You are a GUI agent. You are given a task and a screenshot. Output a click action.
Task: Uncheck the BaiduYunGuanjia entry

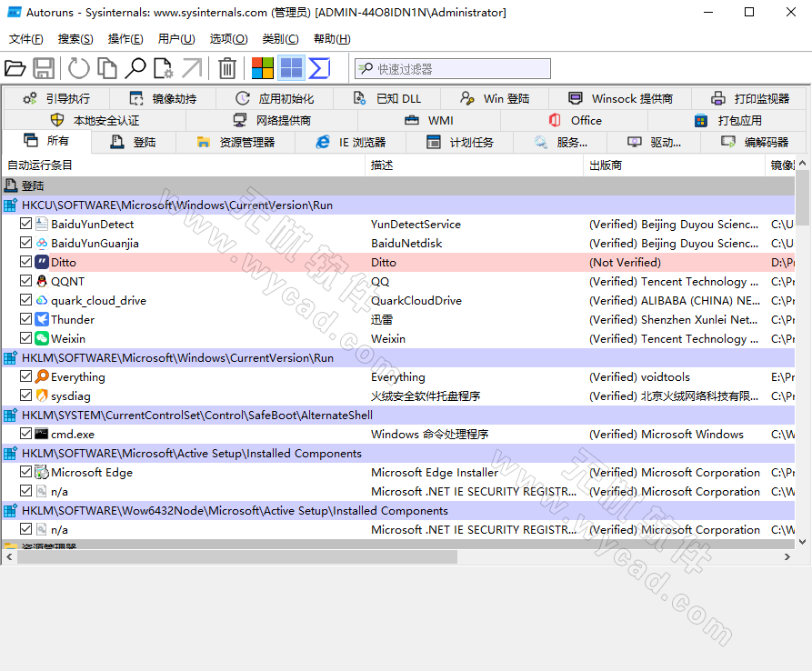pos(25,243)
